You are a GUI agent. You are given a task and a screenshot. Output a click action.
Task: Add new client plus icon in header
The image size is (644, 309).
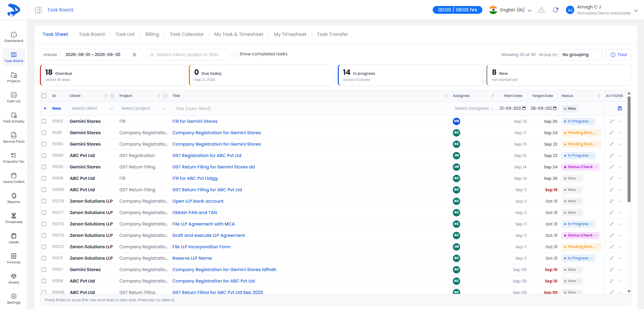[112, 96]
